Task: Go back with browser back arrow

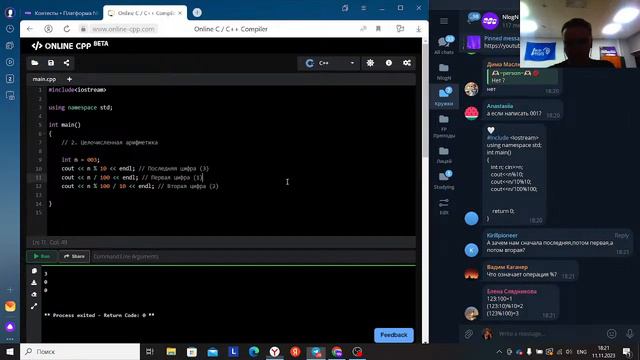Action: click(30, 29)
